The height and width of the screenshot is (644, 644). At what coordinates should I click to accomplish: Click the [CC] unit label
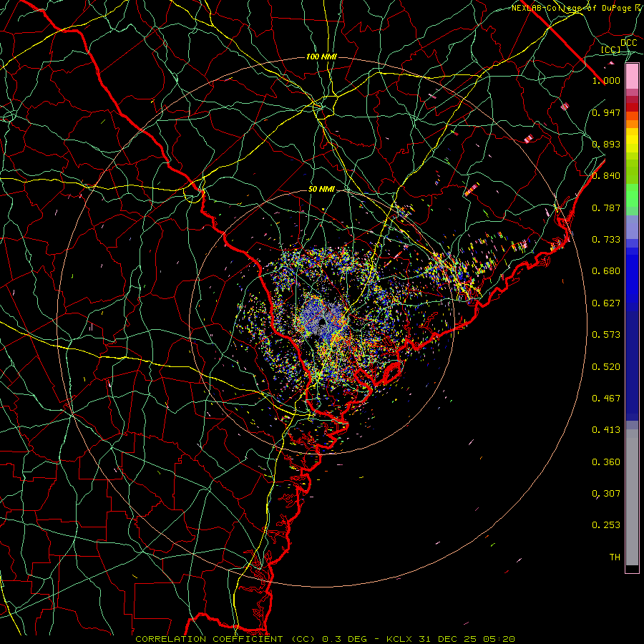tap(611, 49)
